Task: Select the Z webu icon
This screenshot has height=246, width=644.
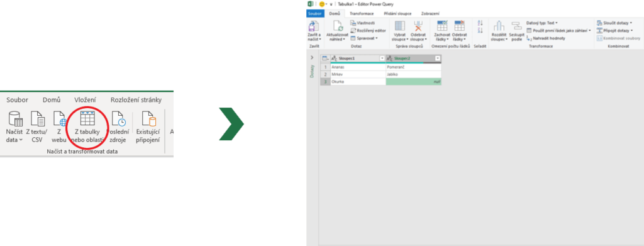Action: coord(59,119)
